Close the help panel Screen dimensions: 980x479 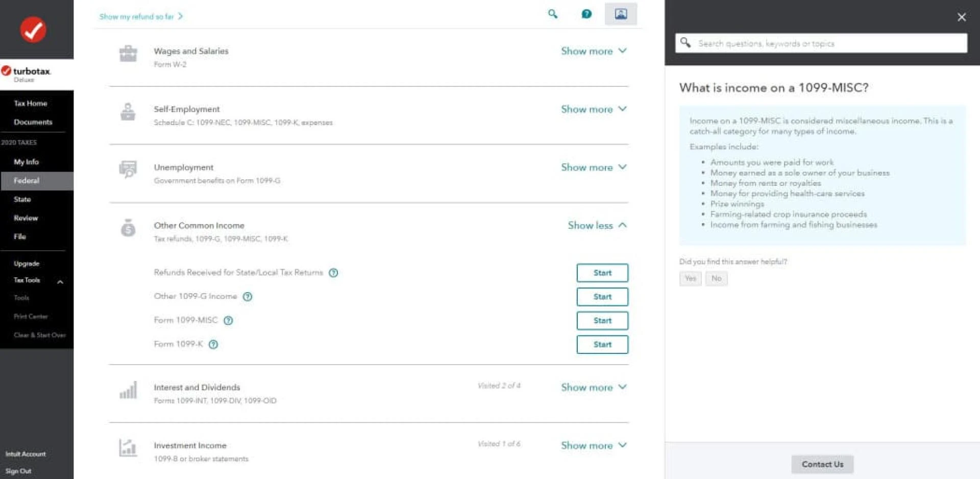(x=961, y=17)
